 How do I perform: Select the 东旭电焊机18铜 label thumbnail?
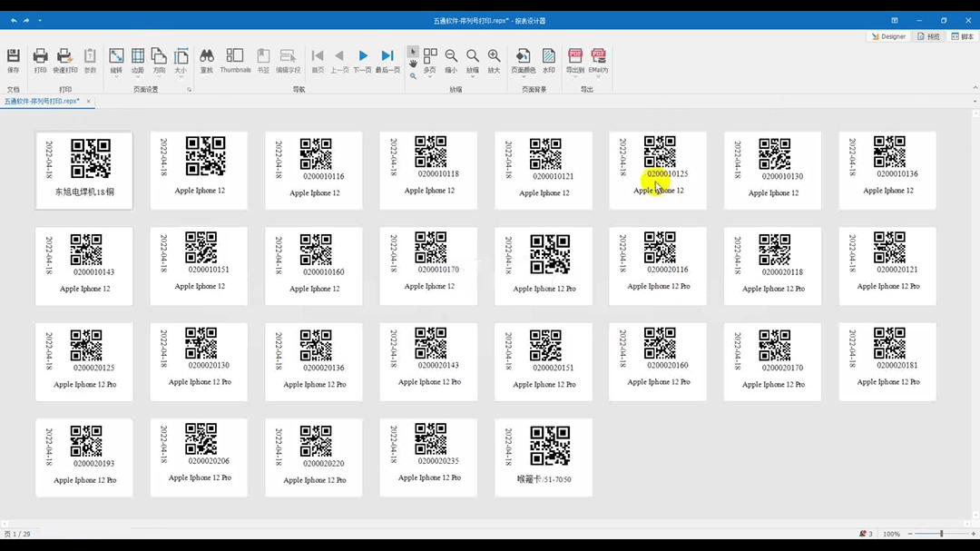84,171
